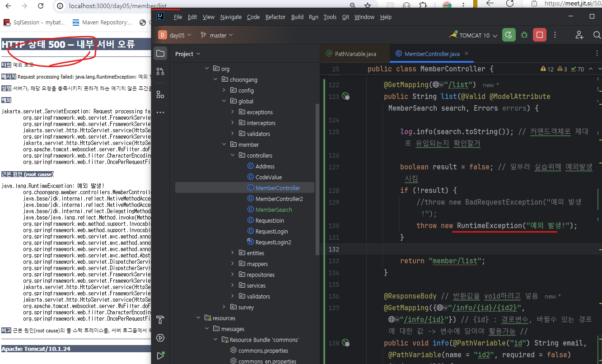602x364 pixels.
Task: Click the Rerun TOMCAT 10 green button
Action: point(509,35)
